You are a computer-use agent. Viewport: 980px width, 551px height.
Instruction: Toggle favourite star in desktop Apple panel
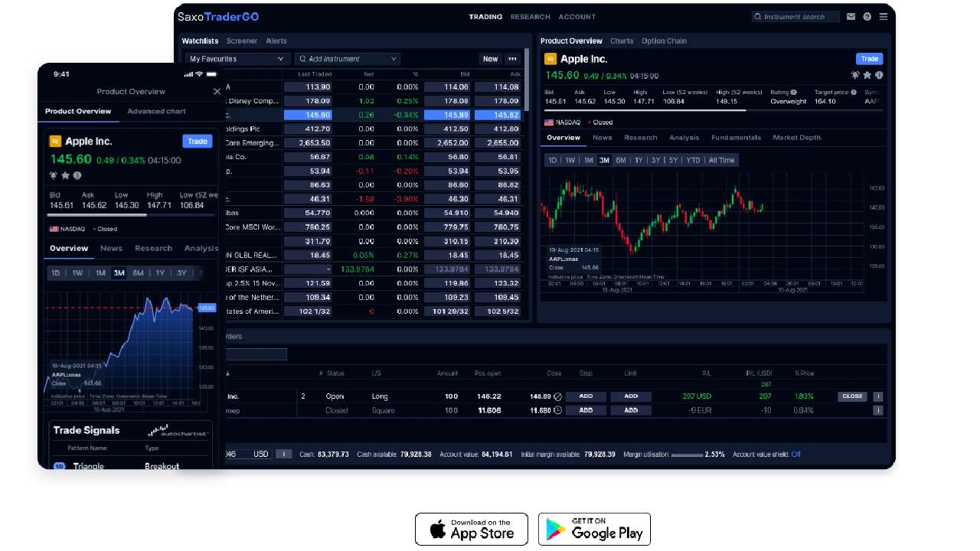pos(867,75)
